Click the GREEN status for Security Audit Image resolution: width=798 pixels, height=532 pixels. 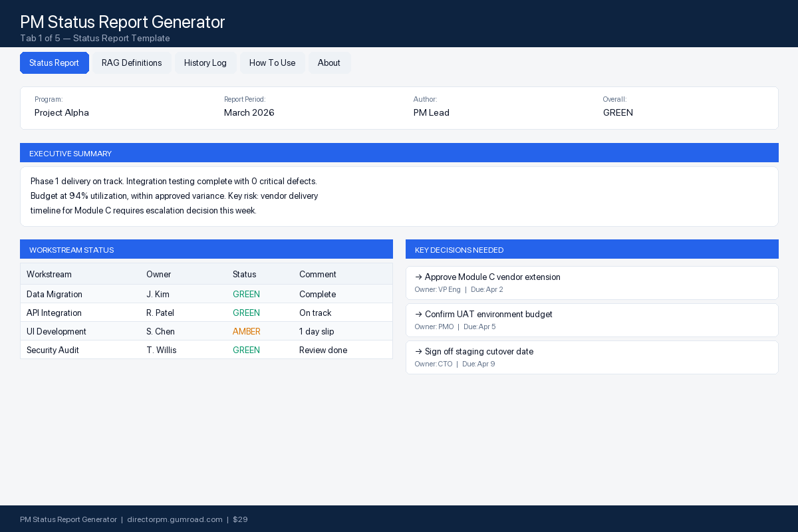(x=246, y=350)
